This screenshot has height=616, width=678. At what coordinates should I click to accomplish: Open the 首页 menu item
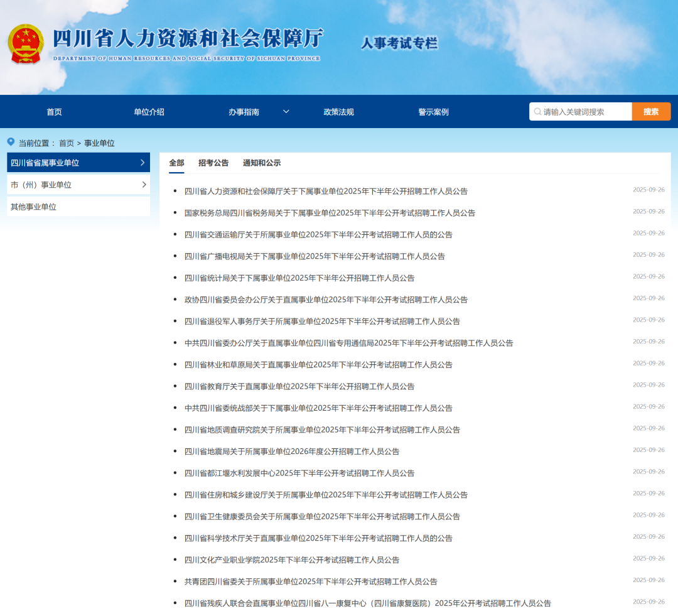(53, 111)
